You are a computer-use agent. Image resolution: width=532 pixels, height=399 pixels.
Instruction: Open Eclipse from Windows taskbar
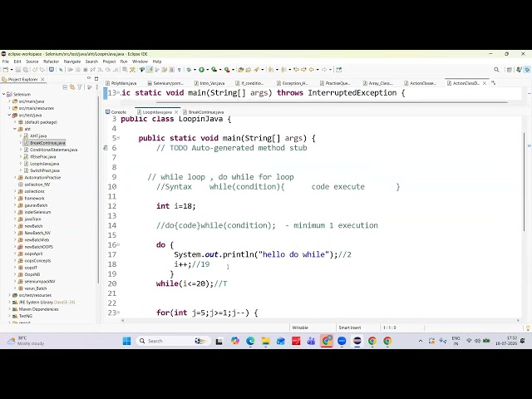tap(357, 341)
